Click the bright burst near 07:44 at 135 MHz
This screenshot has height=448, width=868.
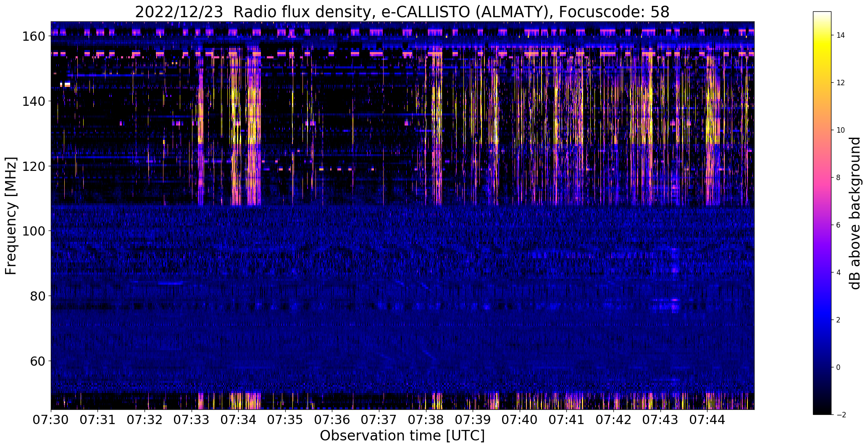pos(712,118)
